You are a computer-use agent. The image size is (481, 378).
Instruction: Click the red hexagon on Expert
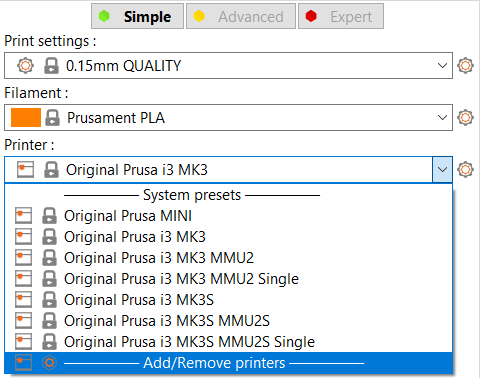coord(311,16)
